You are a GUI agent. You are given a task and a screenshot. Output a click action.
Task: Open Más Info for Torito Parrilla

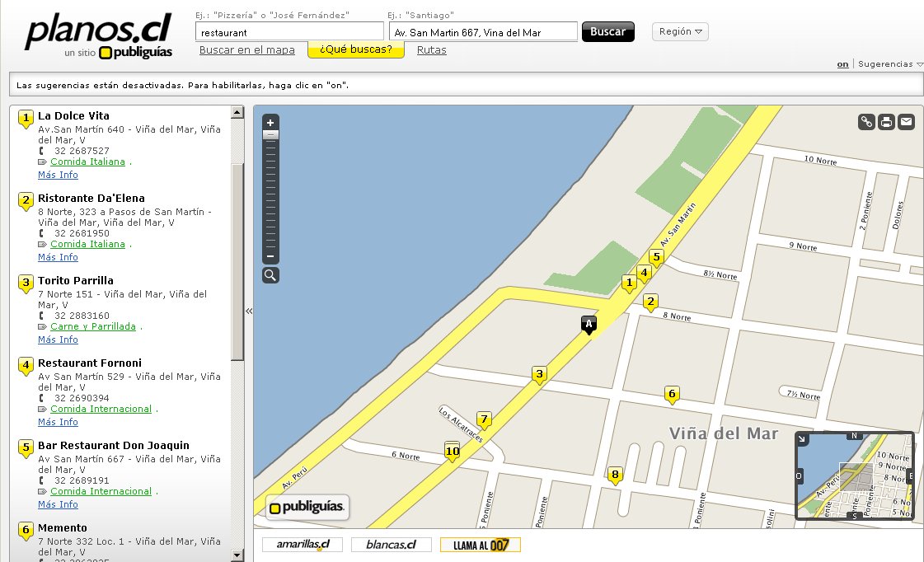58,340
